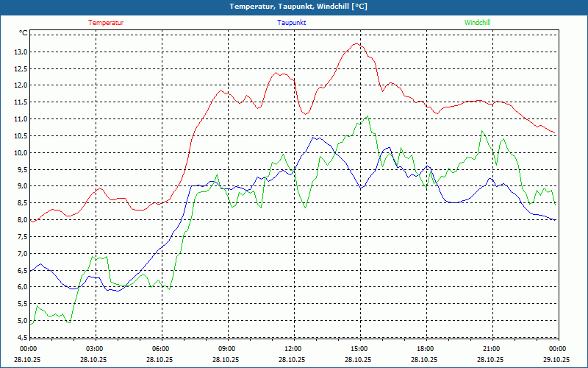
Task: Click the 12:00 time axis marker
Action: [293, 349]
